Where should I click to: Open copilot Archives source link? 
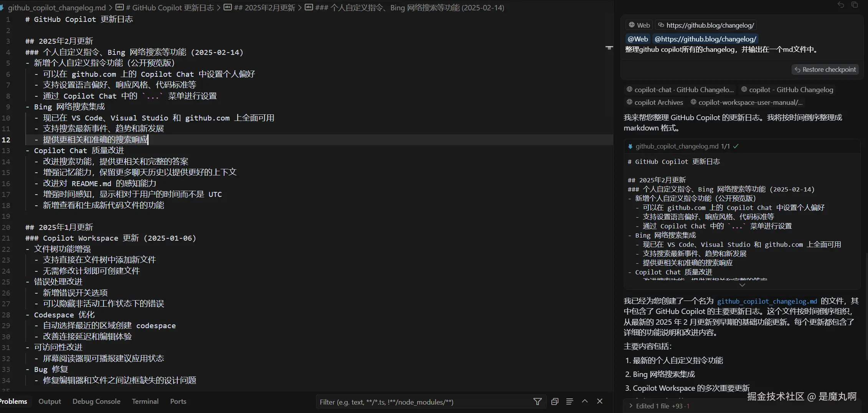655,102
